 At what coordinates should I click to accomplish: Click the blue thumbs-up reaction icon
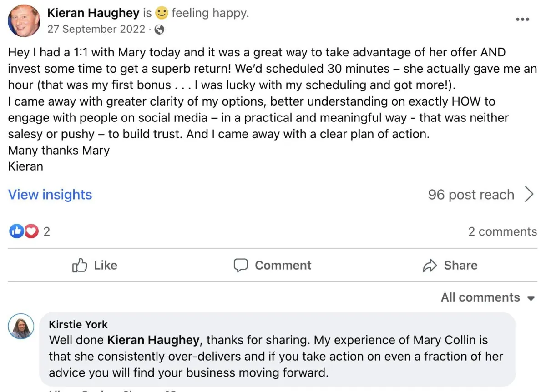tap(15, 231)
